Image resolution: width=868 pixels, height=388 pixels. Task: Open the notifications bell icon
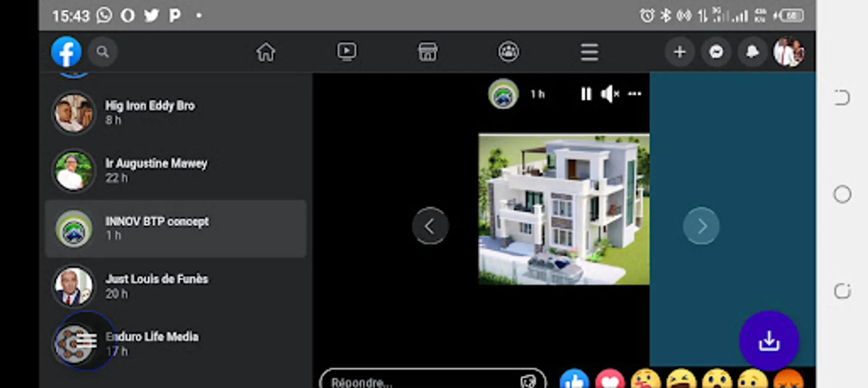(752, 52)
